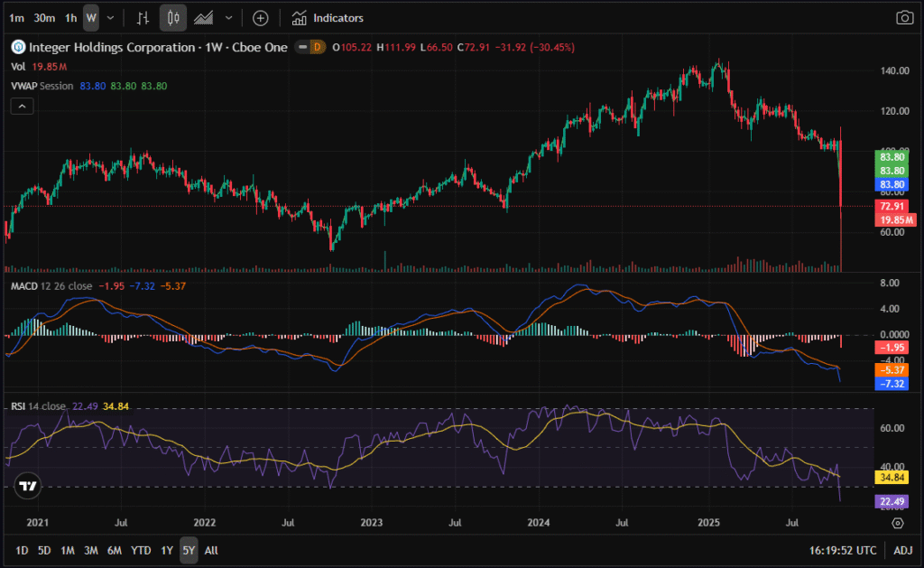Image resolution: width=924 pixels, height=568 pixels.
Task: Take a chart snapshot with the camera icon
Action: point(903,17)
